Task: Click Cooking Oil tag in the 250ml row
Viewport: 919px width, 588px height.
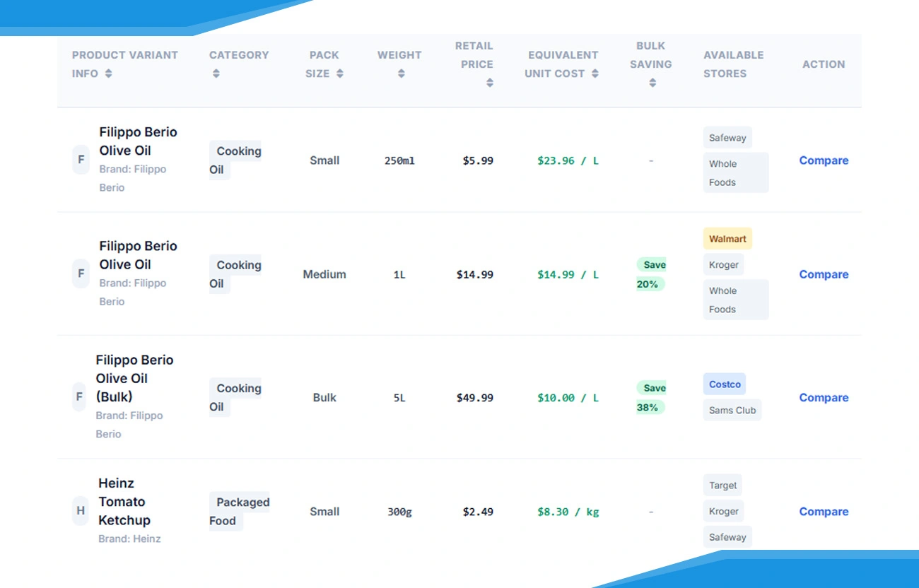Action: (235, 160)
